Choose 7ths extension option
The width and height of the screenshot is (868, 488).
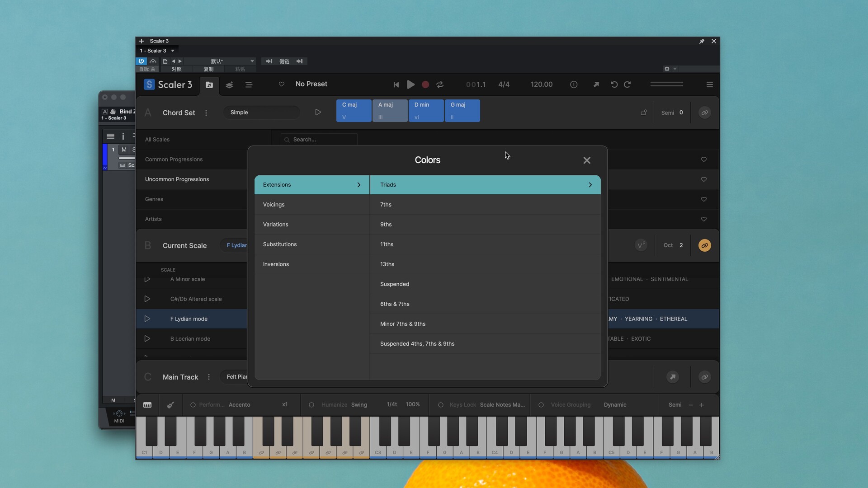[486, 205]
